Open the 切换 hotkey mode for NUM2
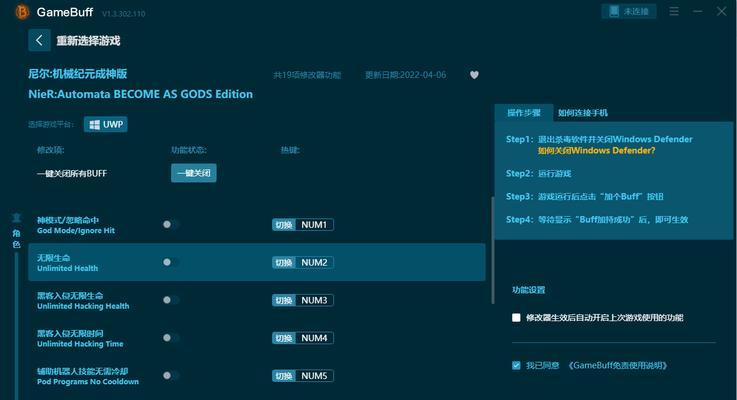Viewport: 737px width, 400px height. [x=283, y=262]
